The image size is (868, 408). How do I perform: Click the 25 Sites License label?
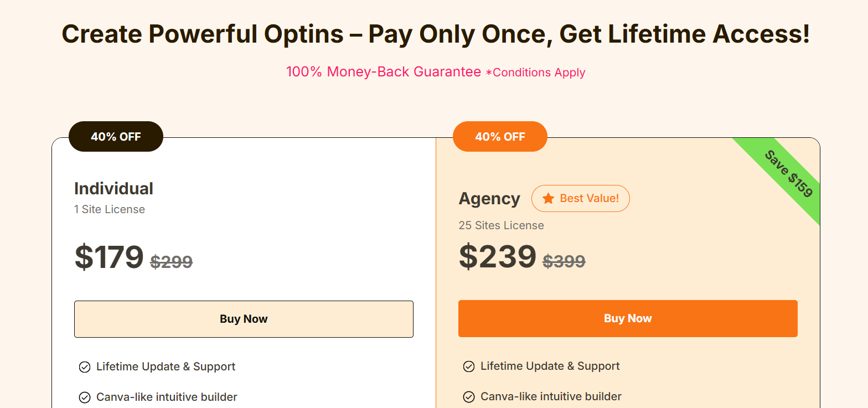click(501, 225)
